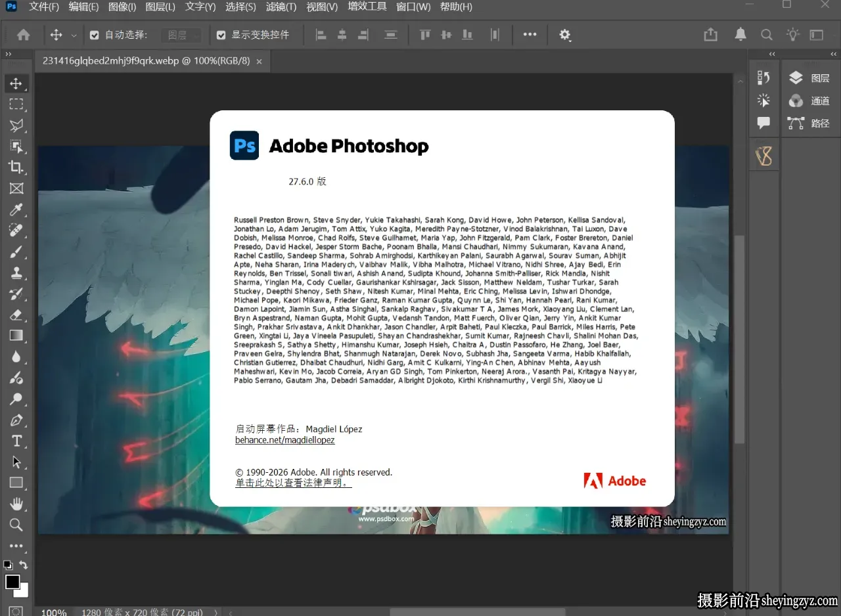The height and width of the screenshot is (616, 841).
Task: Align horizontal centers in options bar
Action: tap(342, 35)
